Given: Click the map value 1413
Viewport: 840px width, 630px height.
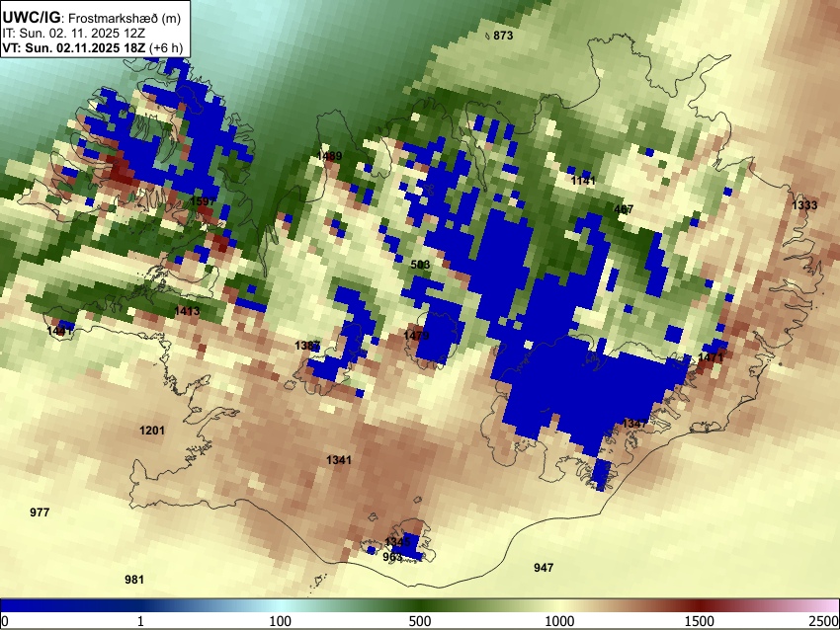Looking at the screenshot, I should [187, 311].
